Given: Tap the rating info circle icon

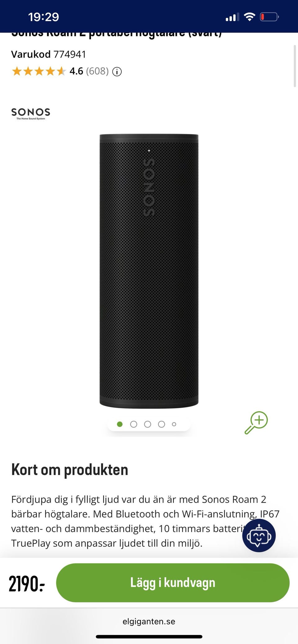Looking at the screenshot, I should click(x=117, y=72).
